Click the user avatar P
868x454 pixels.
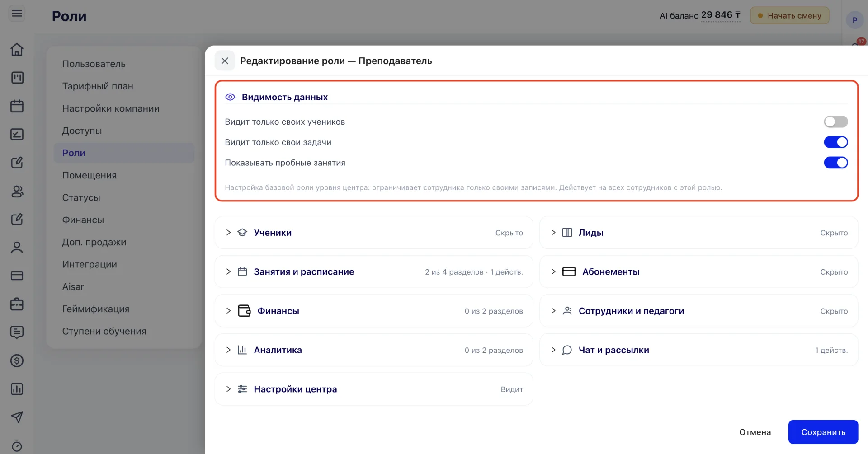point(854,20)
